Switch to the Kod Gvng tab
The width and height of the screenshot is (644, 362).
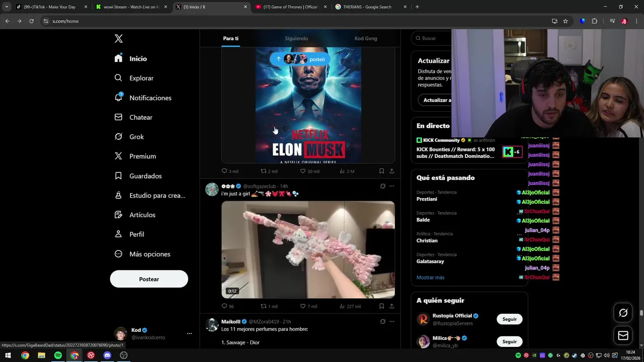point(366,38)
